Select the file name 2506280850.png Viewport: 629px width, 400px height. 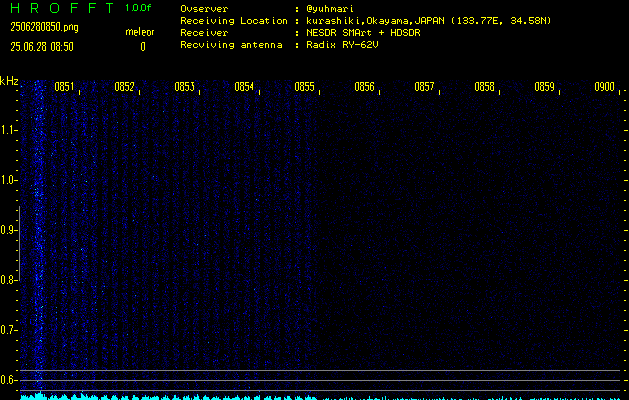[44, 27]
